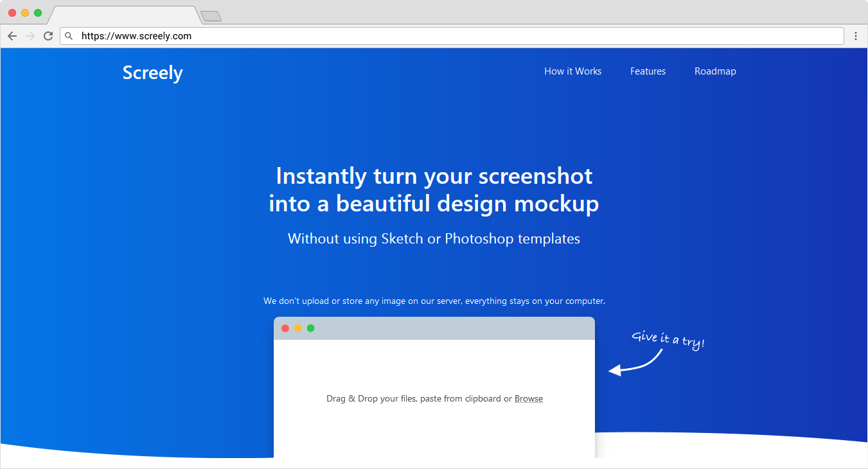
Task: Select the current browser tab
Action: [x=123, y=15]
